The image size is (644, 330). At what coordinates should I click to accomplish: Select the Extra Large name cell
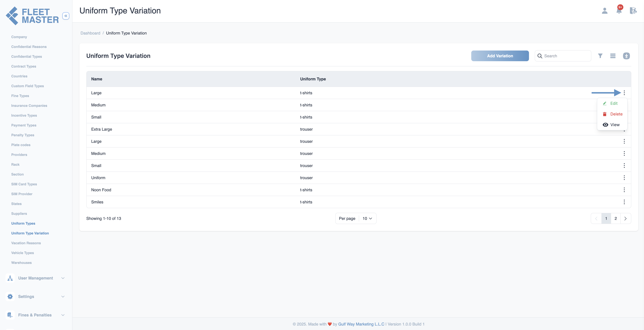click(x=101, y=129)
